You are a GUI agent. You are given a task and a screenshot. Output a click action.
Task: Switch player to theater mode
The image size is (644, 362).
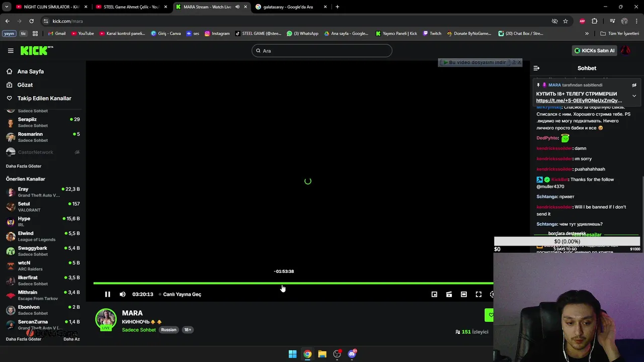(464, 294)
